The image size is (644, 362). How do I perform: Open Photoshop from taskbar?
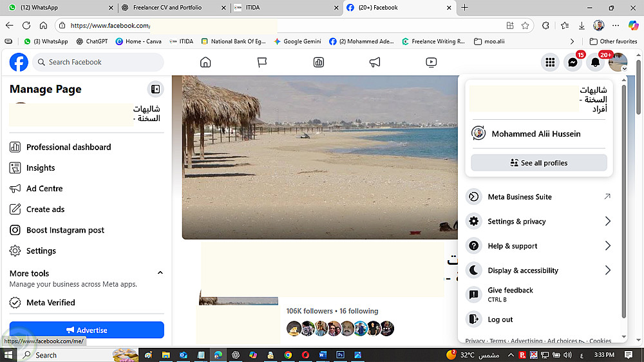tap(340, 355)
